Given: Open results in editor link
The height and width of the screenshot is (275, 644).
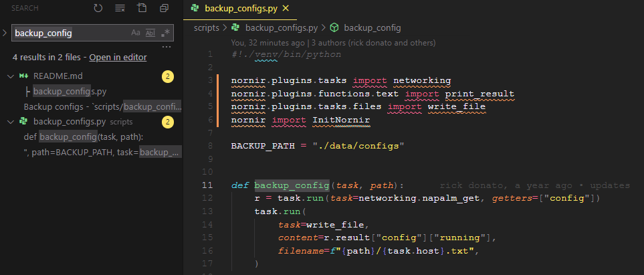Looking at the screenshot, I should pyautogui.click(x=118, y=58).
